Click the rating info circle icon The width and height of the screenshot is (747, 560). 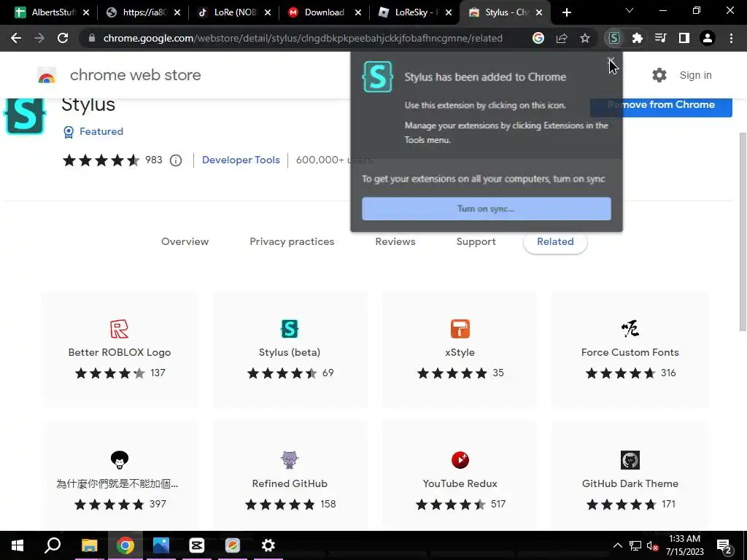click(x=176, y=160)
